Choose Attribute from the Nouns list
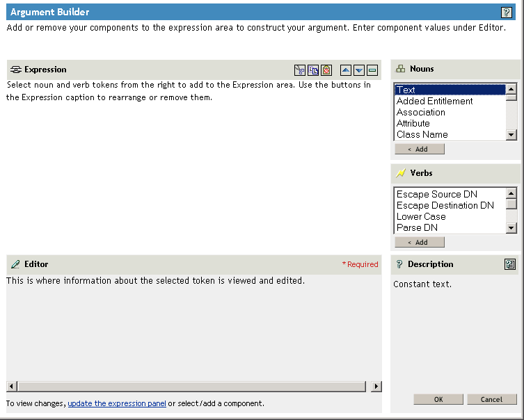Viewport: 524px width, 420px height. (x=450, y=123)
